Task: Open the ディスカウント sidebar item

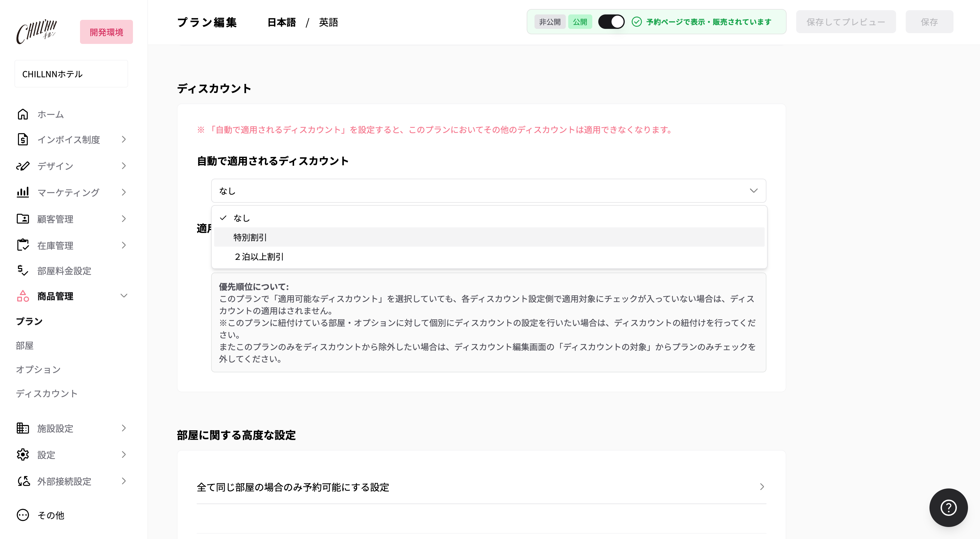Action: click(x=46, y=393)
